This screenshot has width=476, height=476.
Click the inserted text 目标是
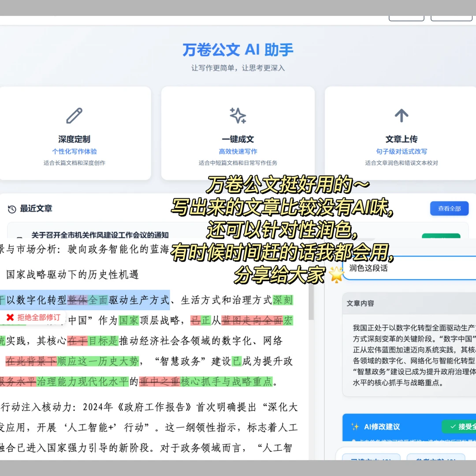point(103,341)
